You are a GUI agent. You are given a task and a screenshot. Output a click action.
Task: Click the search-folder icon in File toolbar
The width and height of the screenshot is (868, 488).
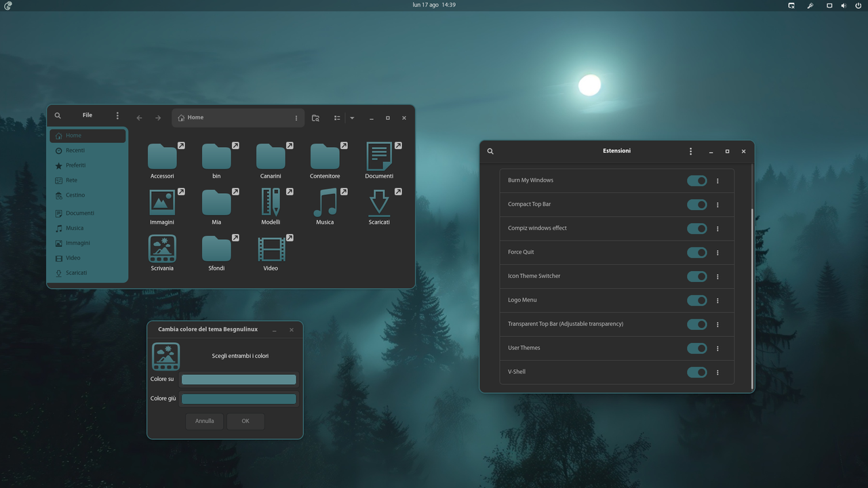(315, 118)
